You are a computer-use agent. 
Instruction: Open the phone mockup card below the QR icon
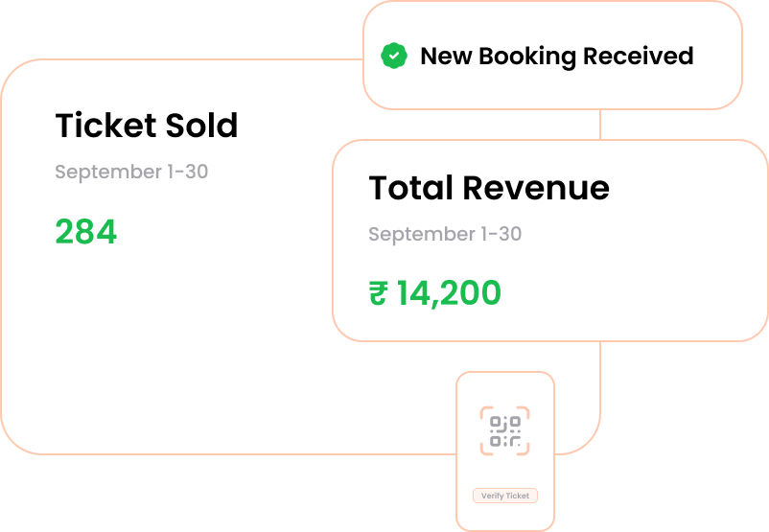pyautogui.click(x=504, y=470)
